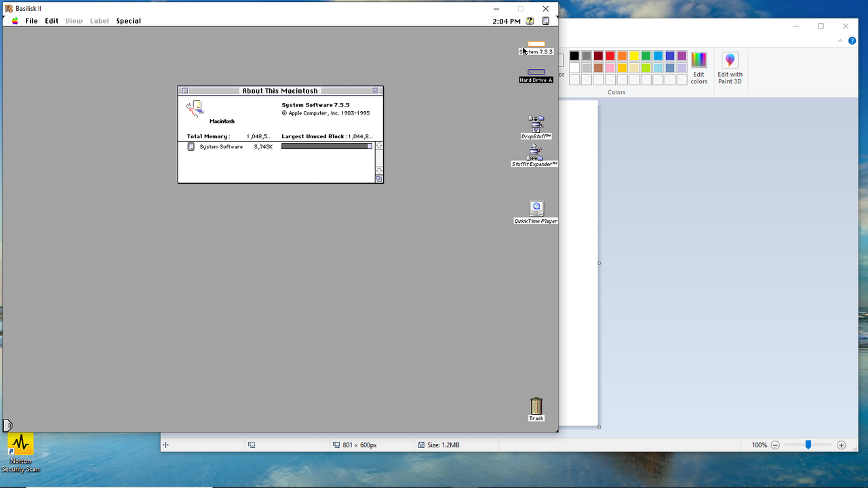Open the Application menu icon beside the clock

pyautogui.click(x=545, y=21)
